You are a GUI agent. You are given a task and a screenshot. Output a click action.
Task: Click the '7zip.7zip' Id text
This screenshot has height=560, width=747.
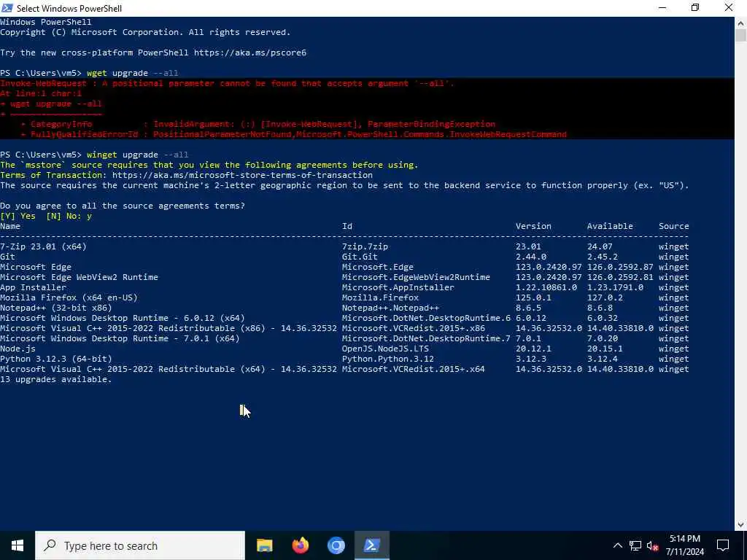(x=365, y=246)
